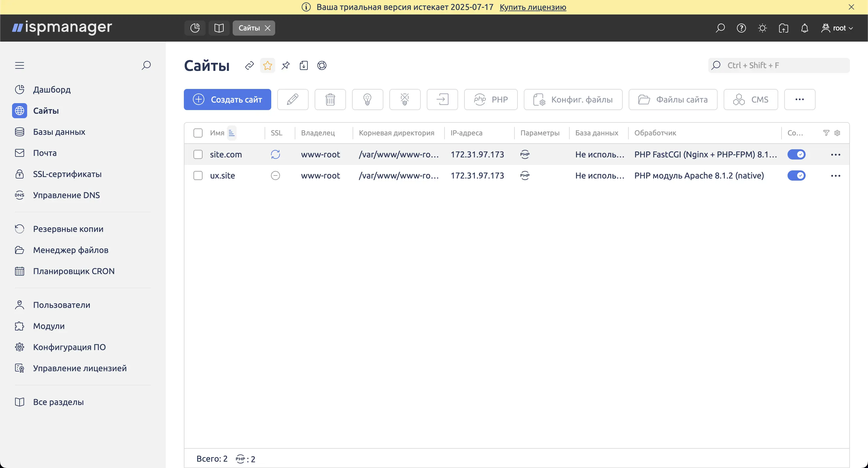
Task: Check the checkbox next to ux.site
Action: (x=198, y=175)
